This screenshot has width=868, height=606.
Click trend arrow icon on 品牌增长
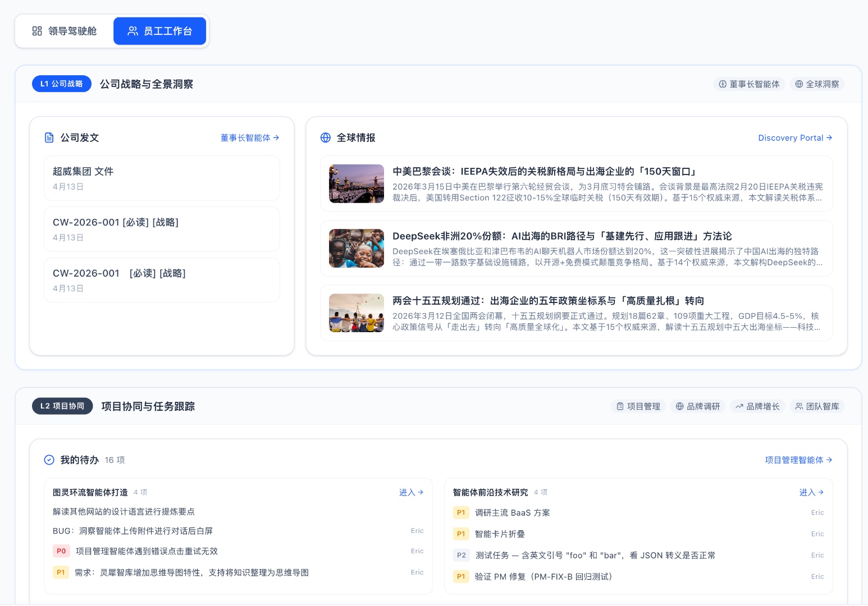(739, 406)
